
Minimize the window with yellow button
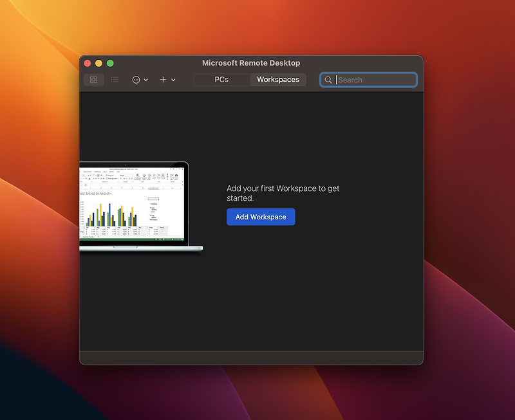pyautogui.click(x=99, y=63)
